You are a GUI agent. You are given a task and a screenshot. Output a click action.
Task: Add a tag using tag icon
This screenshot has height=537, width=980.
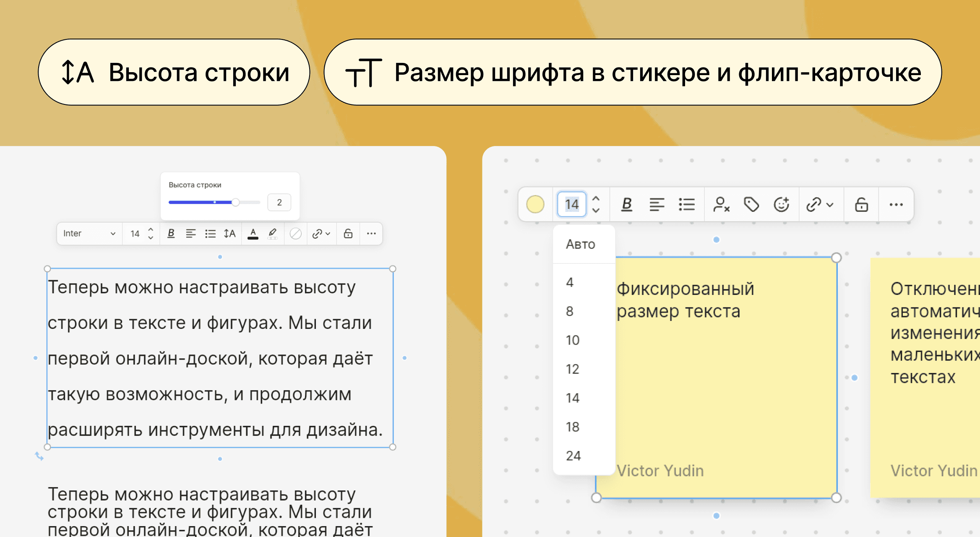tap(751, 205)
